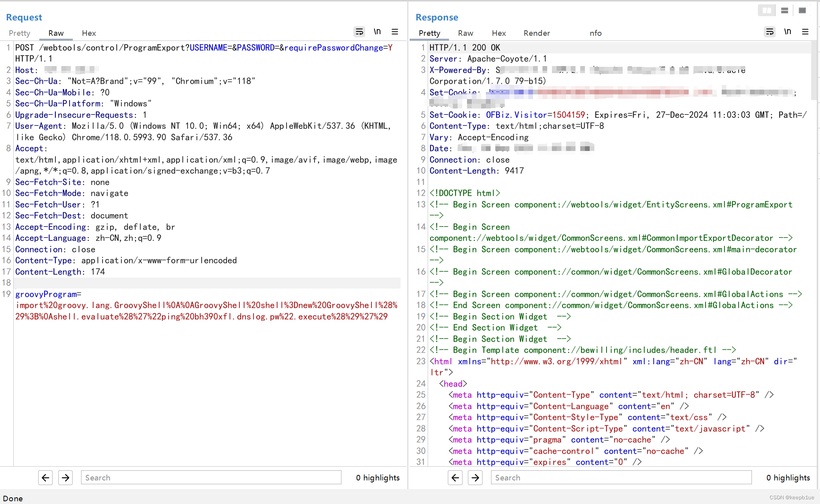The width and height of the screenshot is (820, 504).
Task: Go to next search match in Response
Action: pos(475,478)
